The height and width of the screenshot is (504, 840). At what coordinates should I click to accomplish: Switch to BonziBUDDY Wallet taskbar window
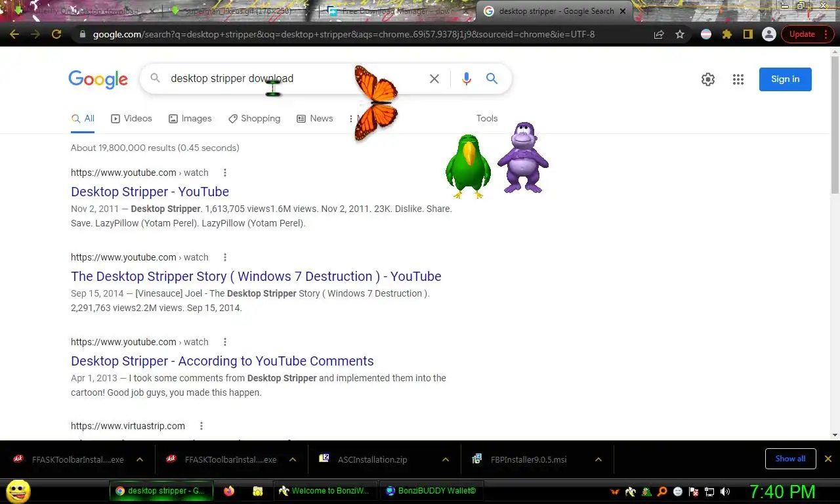tap(430, 491)
